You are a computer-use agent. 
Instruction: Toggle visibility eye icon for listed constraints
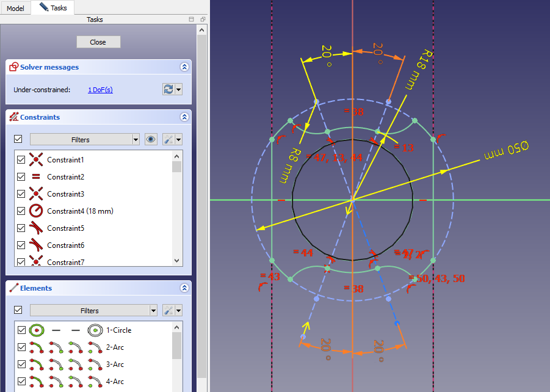(x=151, y=140)
